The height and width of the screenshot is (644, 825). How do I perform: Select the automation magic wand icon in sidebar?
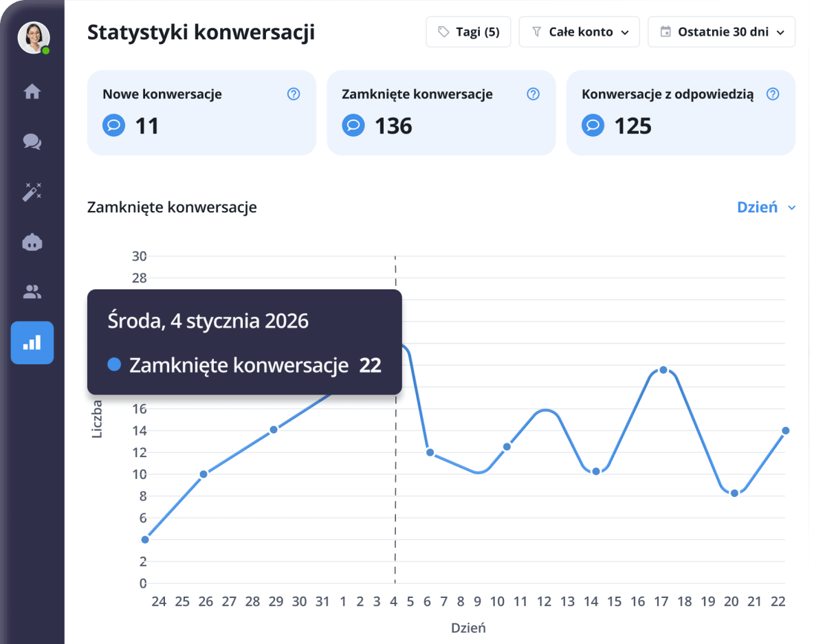32,192
